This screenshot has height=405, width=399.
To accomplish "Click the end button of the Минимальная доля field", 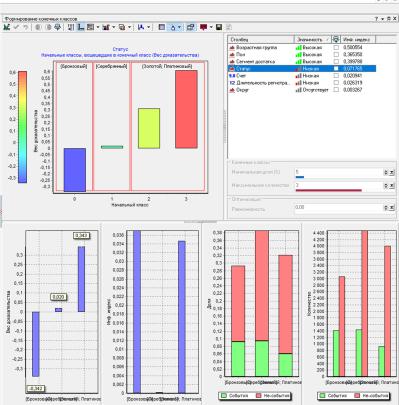I will pos(392,172).
